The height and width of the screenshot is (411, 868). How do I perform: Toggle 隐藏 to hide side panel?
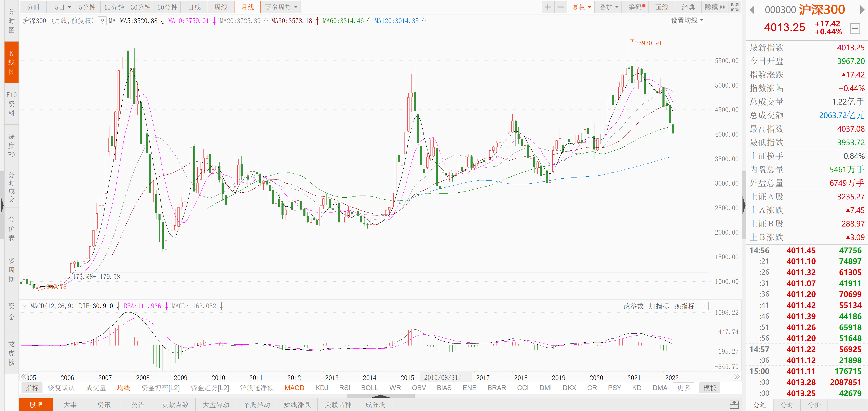click(714, 7)
